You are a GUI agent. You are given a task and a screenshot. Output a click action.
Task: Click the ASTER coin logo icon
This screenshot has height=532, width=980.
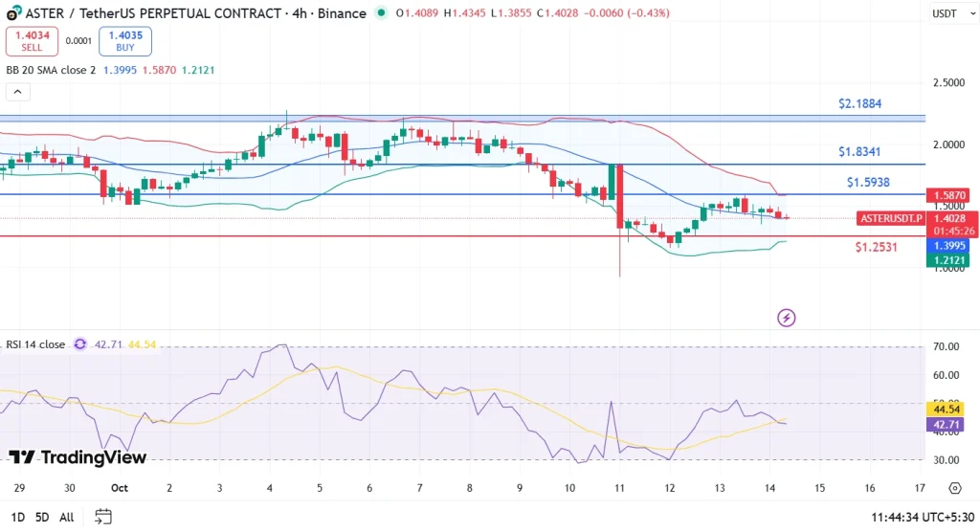pyautogui.click(x=11, y=13)
